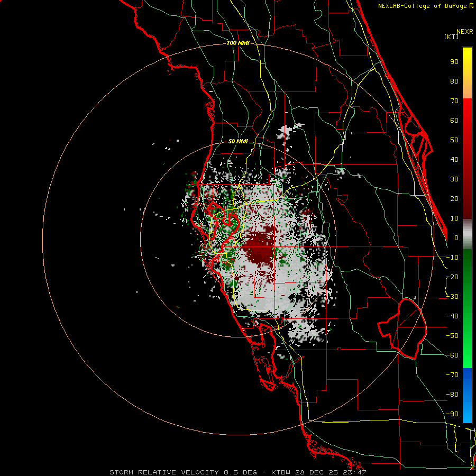The height and width of the screenshot is (476, 476).
Task: Click the large dark red velocity patch on the radar
Action: 259,248
